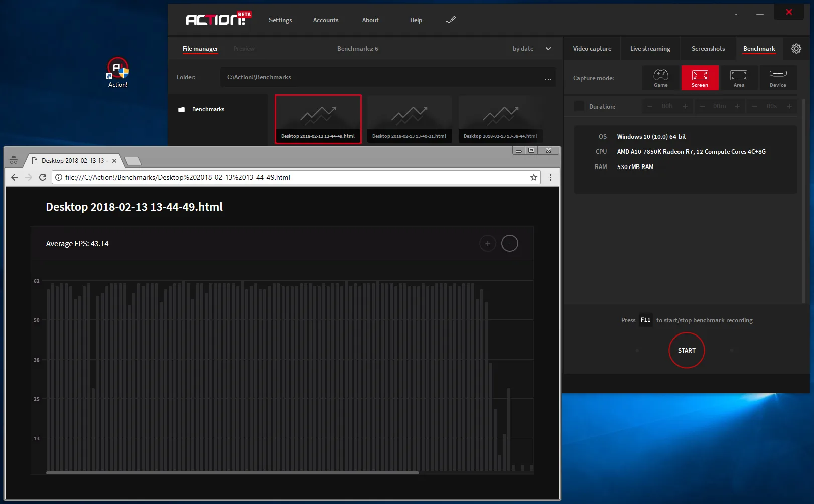Close the Desktop 2018-02-13 browser tab
The height and width of the screenshot is (504, 814).
point(114,161)
